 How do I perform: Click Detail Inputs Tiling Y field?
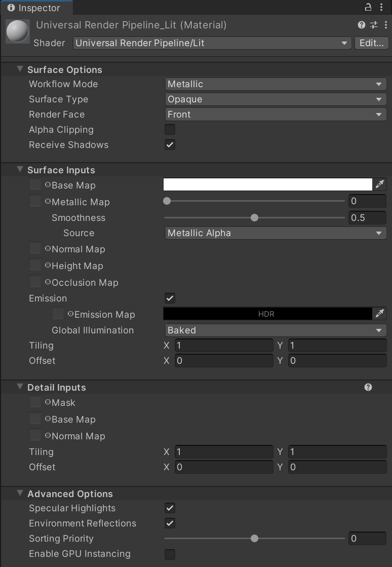(337, 451)
